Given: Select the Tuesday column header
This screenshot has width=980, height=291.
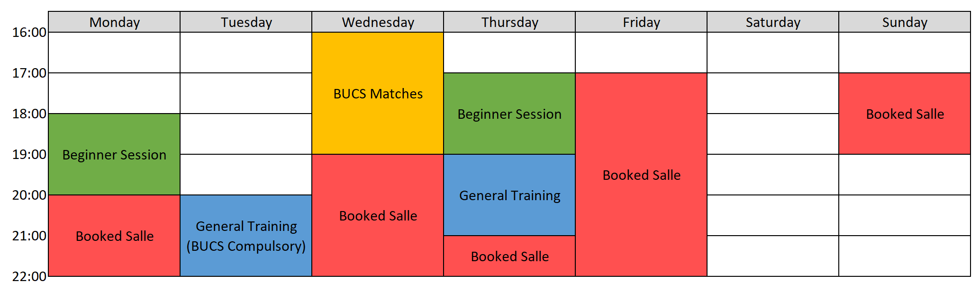Looking at the screenshot, I should (x=246, y=22).
